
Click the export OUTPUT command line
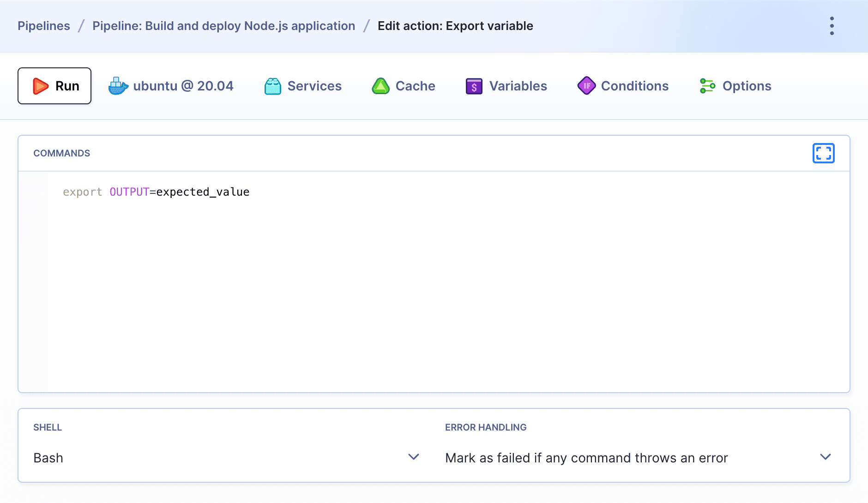[x=157, y=192]
